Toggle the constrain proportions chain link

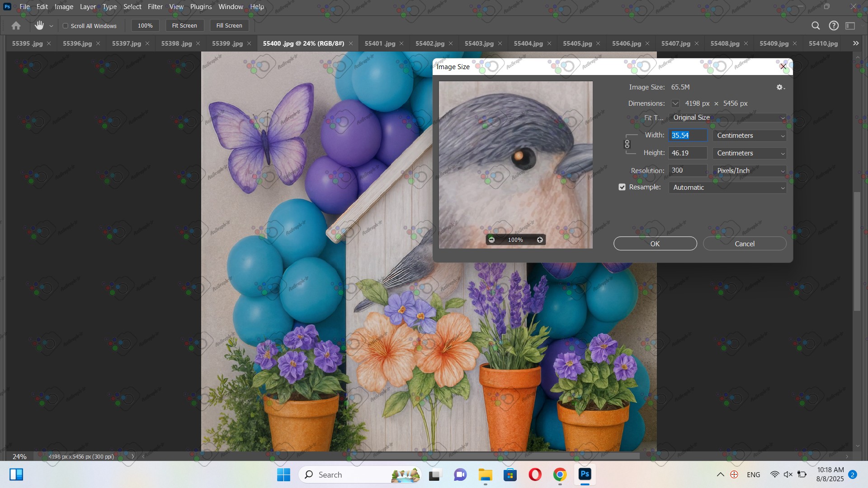627,144
